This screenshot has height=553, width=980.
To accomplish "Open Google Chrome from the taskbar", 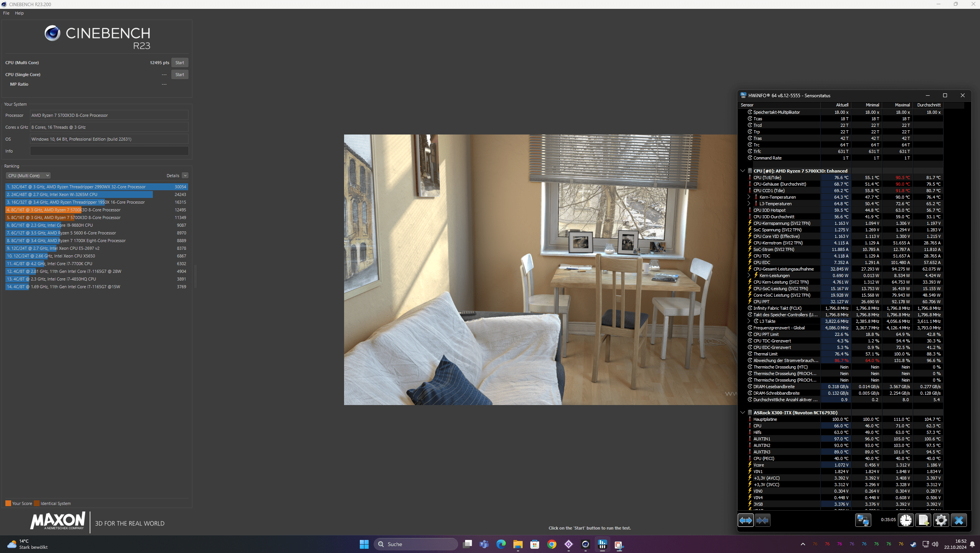I will pos(551,544).
